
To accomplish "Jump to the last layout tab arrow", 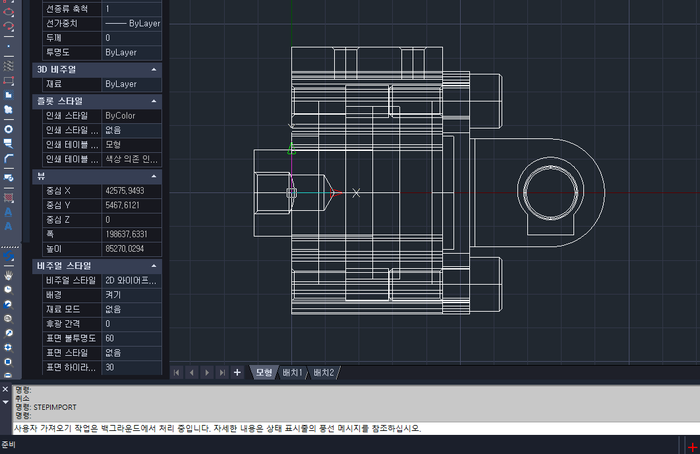I will [x=221, y=372].
